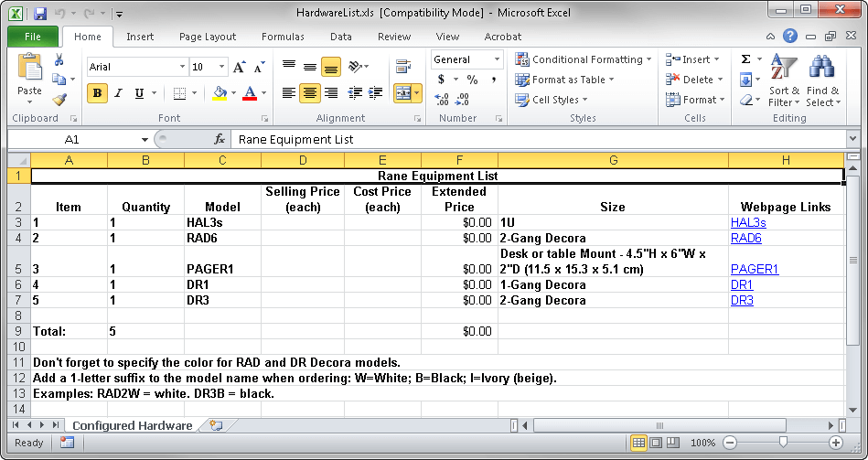
Task: Toggle Underline formatting
Action: 139,93
